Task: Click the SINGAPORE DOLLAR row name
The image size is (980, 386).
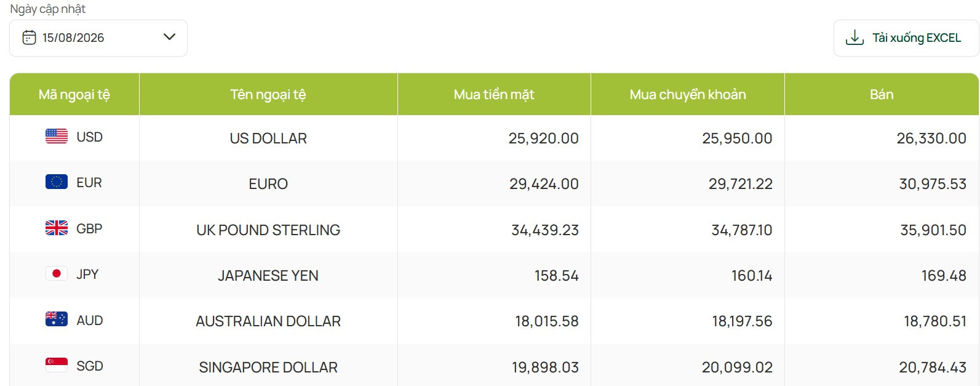Action: tap(268, 368)
